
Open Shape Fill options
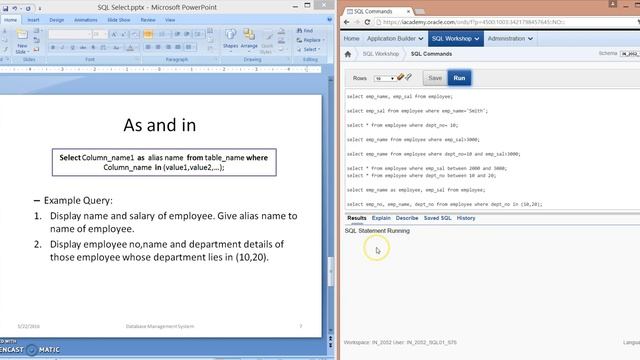pos(282,31)
